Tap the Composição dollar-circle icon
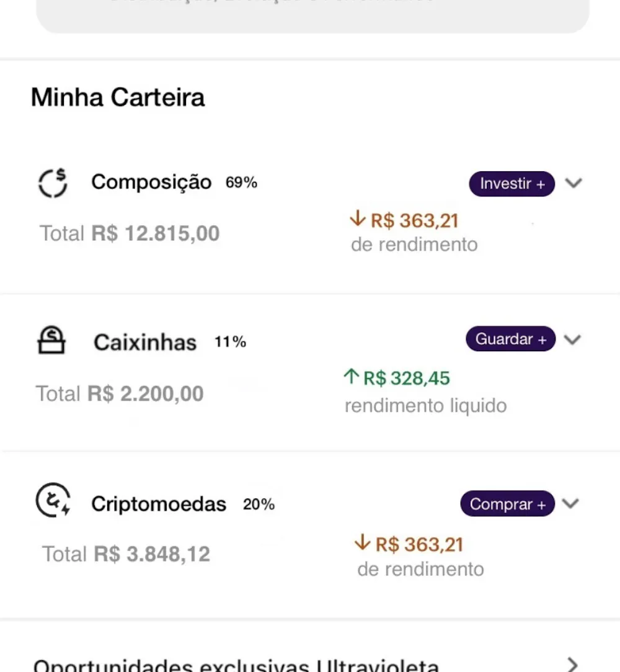The width and height of the screenshot is (620, 672). (x=53, y=183)
